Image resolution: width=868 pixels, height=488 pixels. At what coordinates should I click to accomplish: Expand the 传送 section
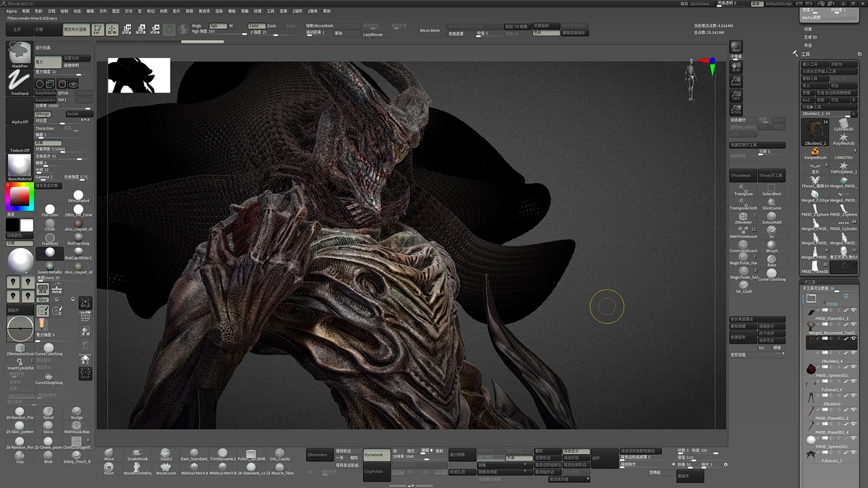tap(808, 45)
